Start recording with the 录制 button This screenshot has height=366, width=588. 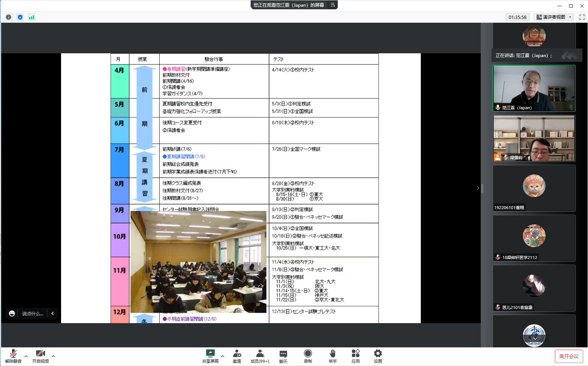(308, 356)
